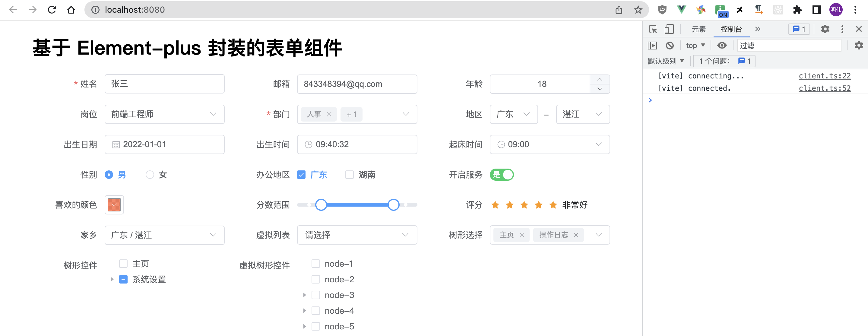Expand the 系统设置 tree node
Viewport: 868px width, 336px height.
(x=112, y=279)
